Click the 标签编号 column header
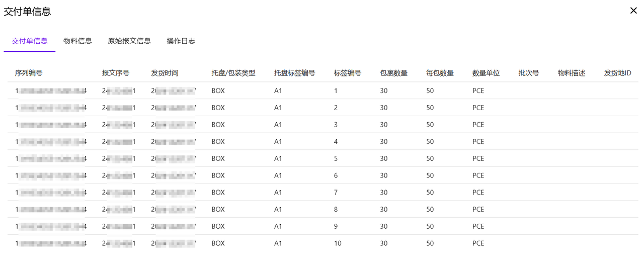 tap(348, 73)
